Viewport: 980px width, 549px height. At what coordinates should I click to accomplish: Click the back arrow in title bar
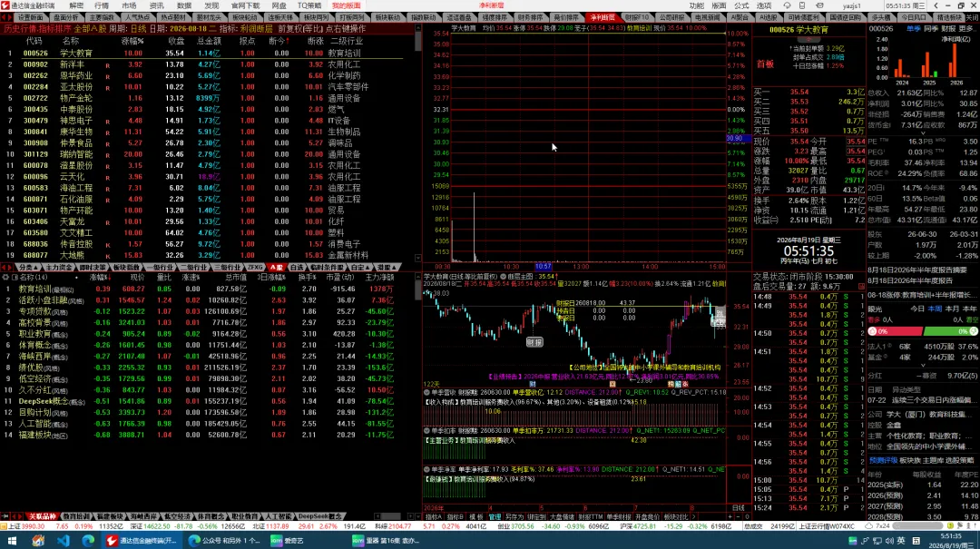pos(936,5)
